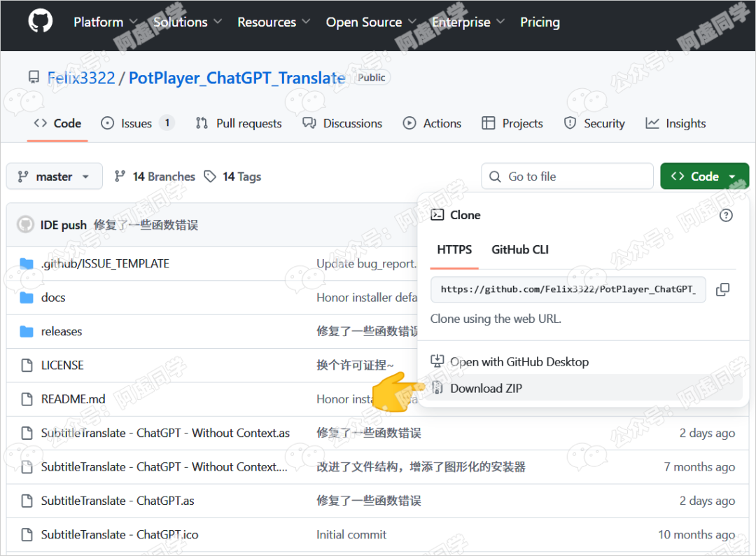Switch to the GitHub CLI tab
The width and height of the screenshot is (756, 556).
pos(520,249)
